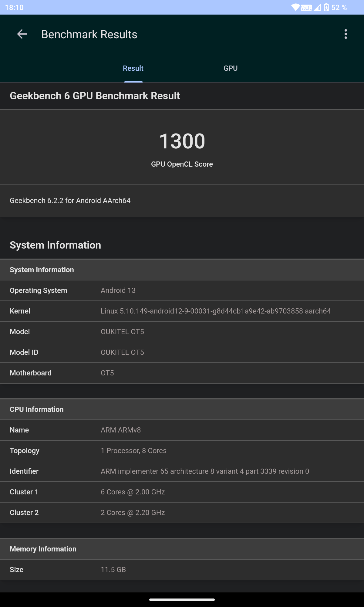Tap the 1300 GPU OpenCL score
Screen dimensions: 364x607
pyautogui.click(x=182, y=141)
